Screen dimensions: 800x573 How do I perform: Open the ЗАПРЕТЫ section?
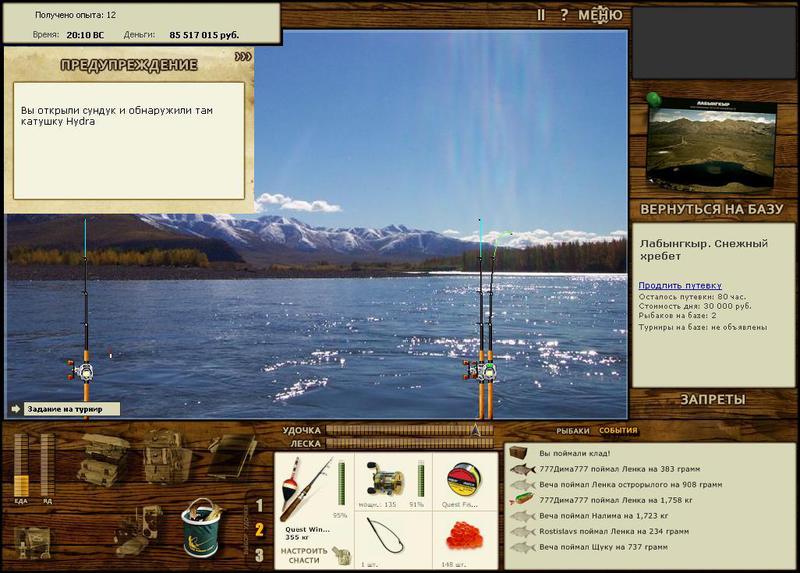[x=713, y=400]
